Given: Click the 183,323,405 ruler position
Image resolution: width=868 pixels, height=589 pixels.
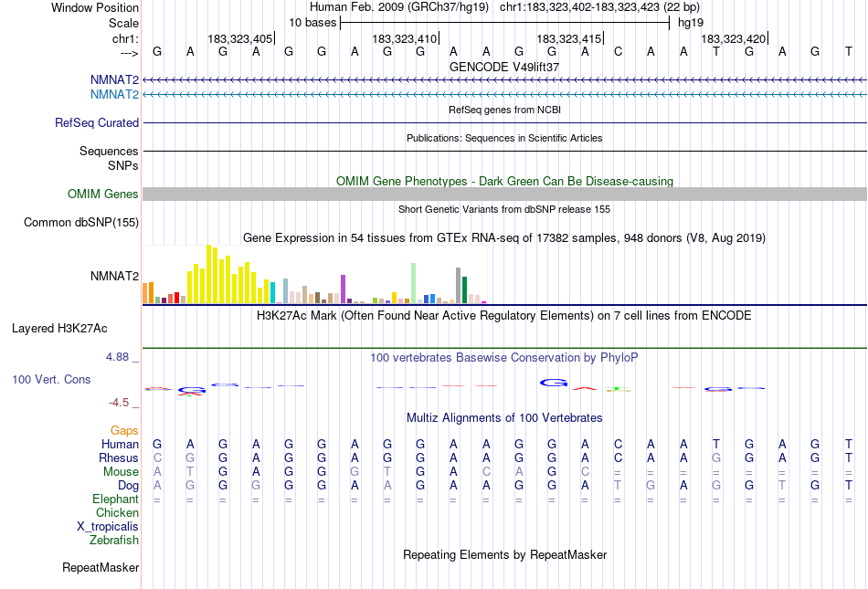Looking at the screenshot, I should pos(239,38).
